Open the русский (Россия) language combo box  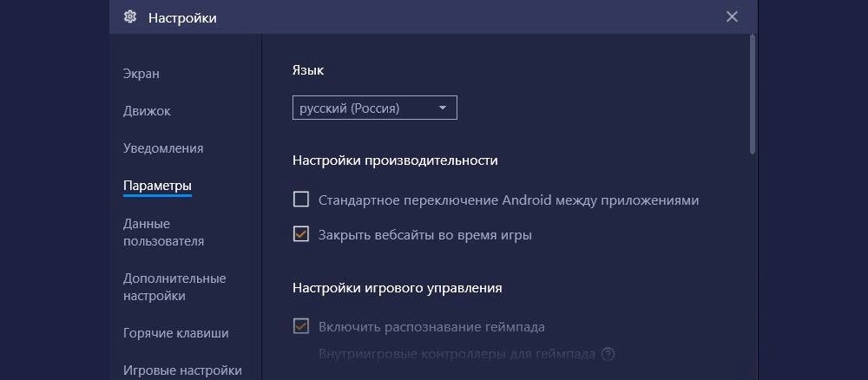[x=375, y=108]
